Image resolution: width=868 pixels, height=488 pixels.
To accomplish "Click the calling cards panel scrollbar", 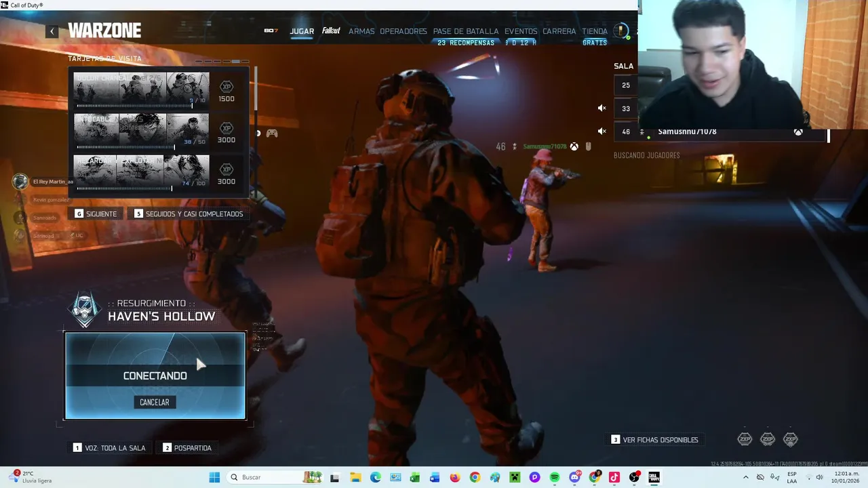I will tap(256, 88).
